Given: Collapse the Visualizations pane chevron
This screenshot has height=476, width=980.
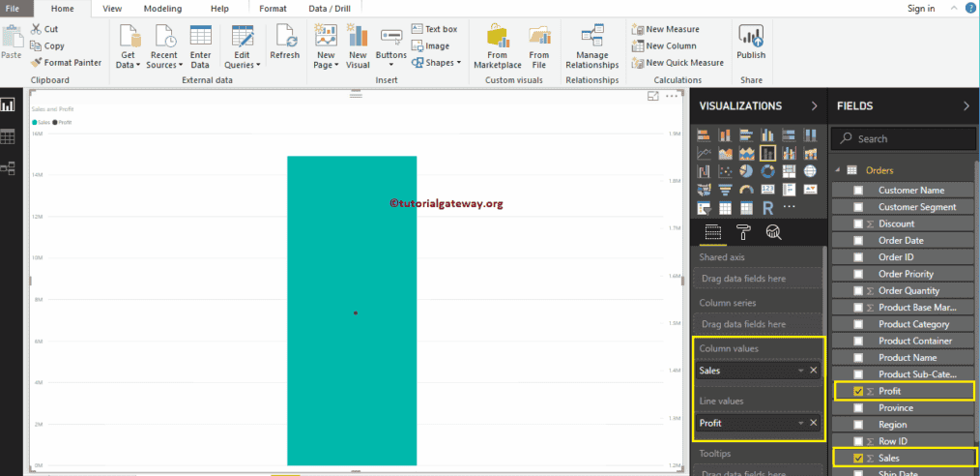Looking at the screenshot, I should tap(814, 105).
